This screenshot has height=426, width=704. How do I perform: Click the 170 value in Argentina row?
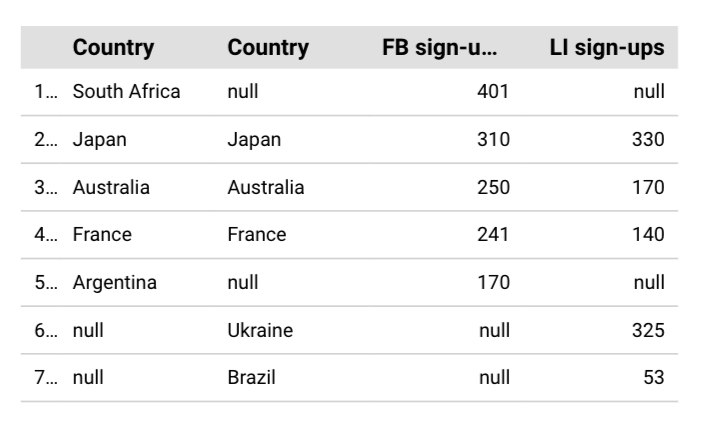(493, 283)
